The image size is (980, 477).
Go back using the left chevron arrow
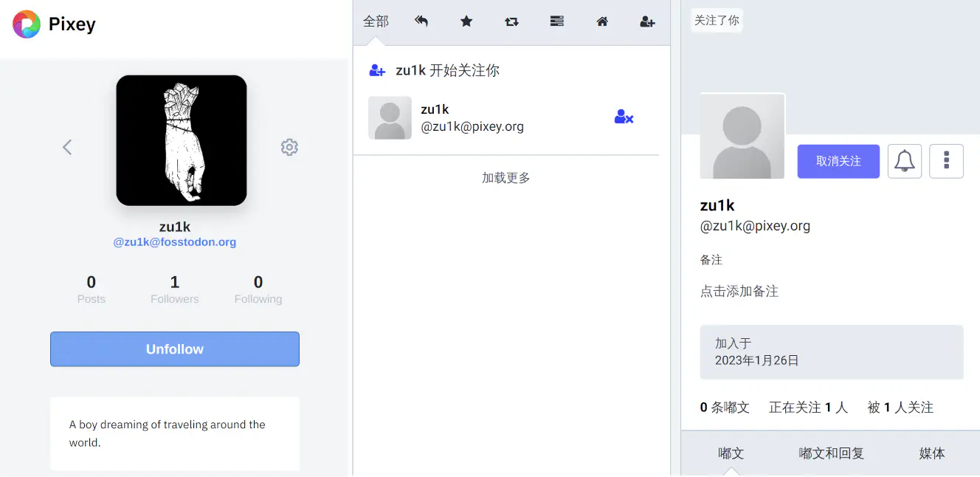point(67,147)
